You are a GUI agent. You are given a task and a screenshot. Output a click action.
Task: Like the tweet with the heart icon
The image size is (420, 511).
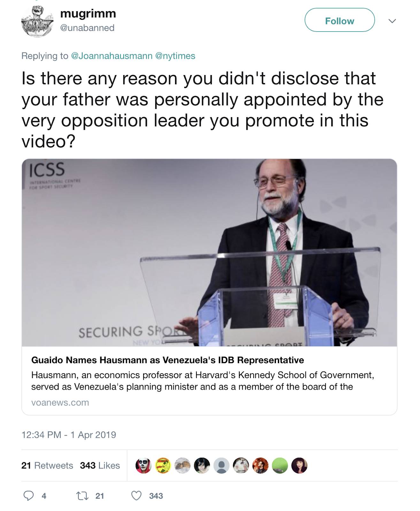[x=136, y=496]
